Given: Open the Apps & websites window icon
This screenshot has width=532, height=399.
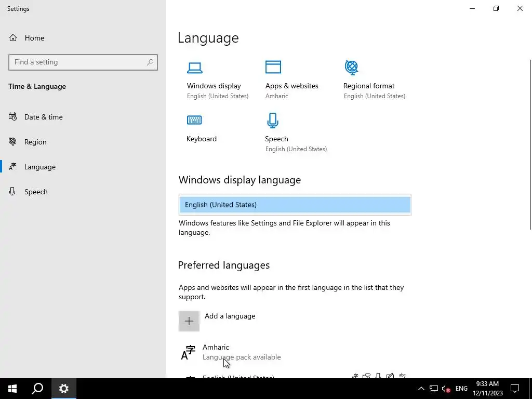Looking at the screenshot, I should (273, 67).
